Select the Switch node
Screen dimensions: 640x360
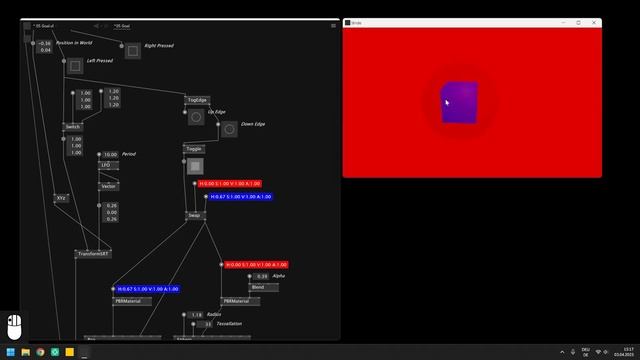[73, 127]
